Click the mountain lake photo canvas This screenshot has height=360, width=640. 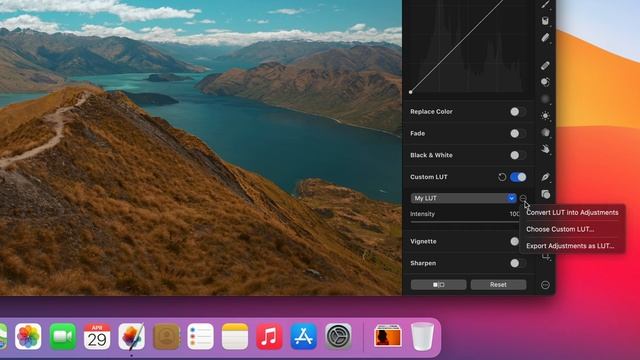click(201, 147)
